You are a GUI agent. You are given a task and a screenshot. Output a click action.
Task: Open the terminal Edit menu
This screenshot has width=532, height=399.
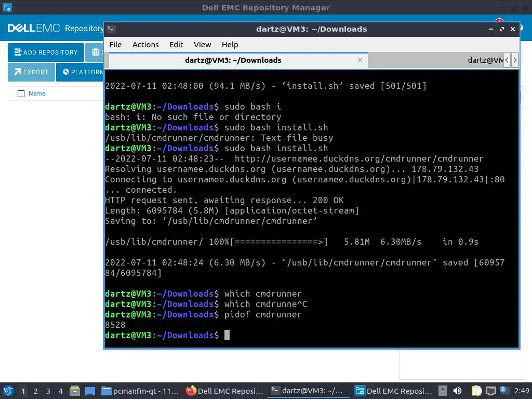pos(176,45)
